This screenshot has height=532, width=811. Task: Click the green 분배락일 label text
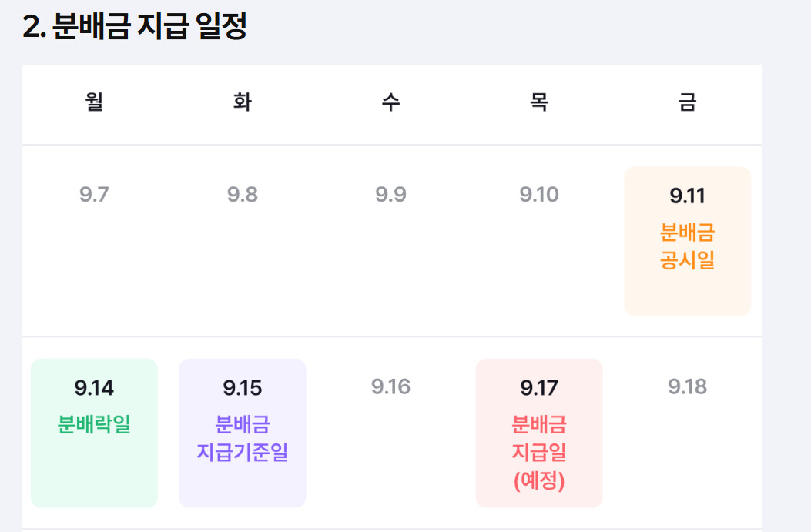pyautogui.click(x=94, y=424)
